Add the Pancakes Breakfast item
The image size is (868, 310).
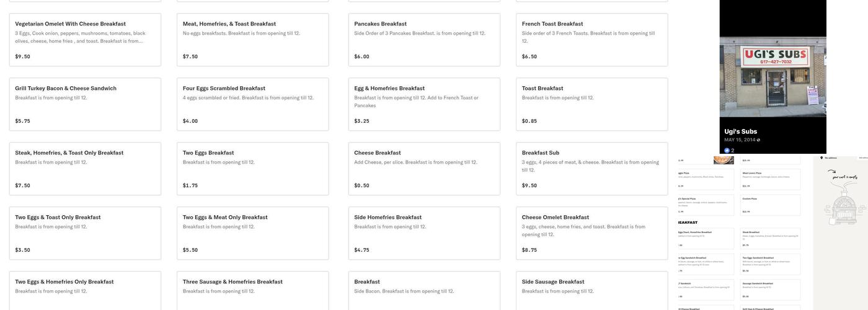tap(424, 40)
